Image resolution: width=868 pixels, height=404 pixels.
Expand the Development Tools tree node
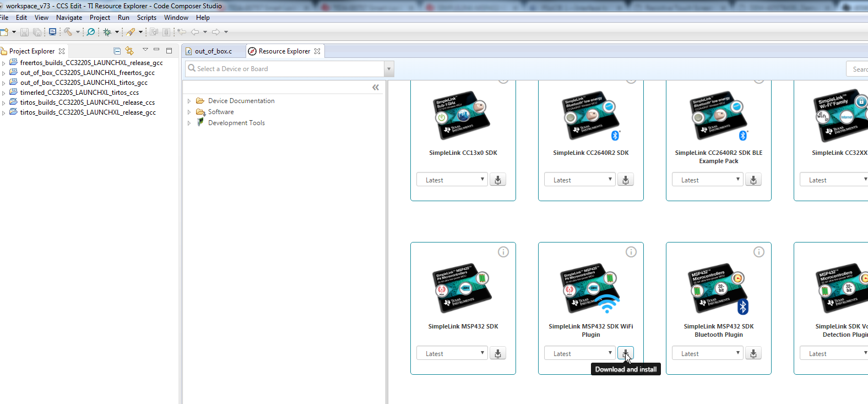click(x=189, y=123)
